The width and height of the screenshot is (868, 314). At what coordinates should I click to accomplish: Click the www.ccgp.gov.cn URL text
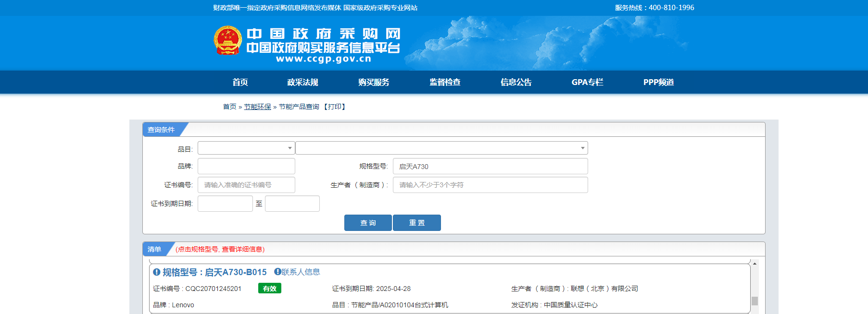324,59
